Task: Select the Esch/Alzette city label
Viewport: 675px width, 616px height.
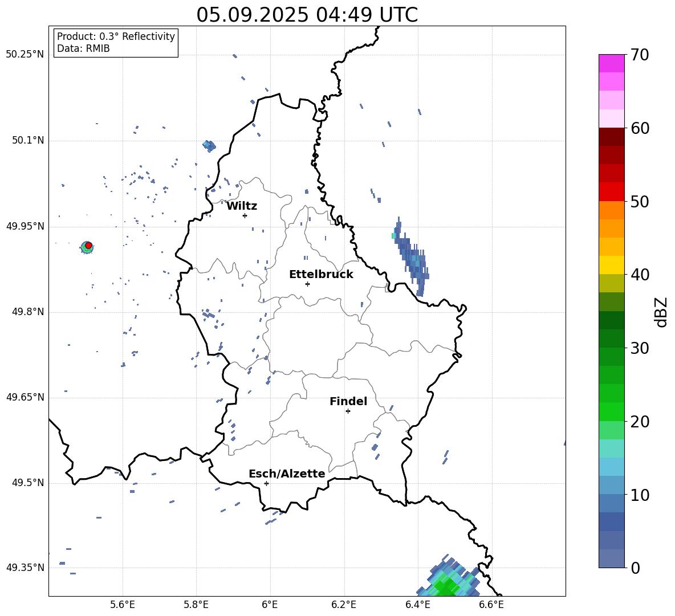Action: 287,474
